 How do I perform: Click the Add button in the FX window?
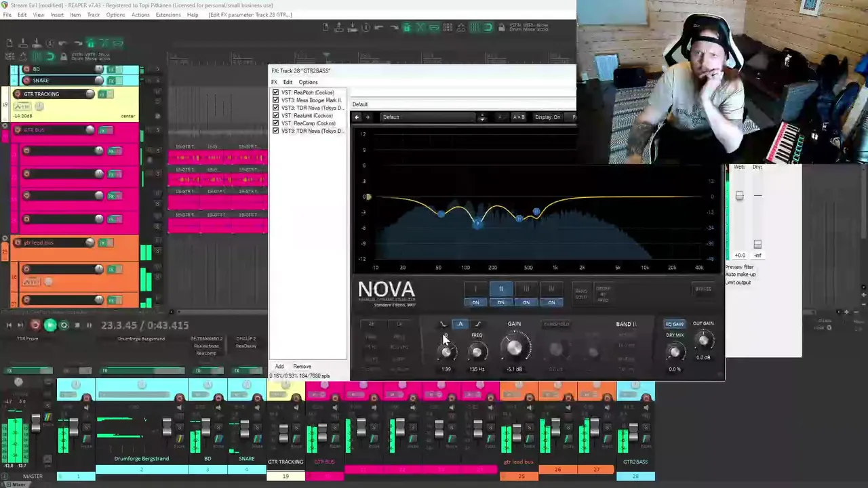279,367
